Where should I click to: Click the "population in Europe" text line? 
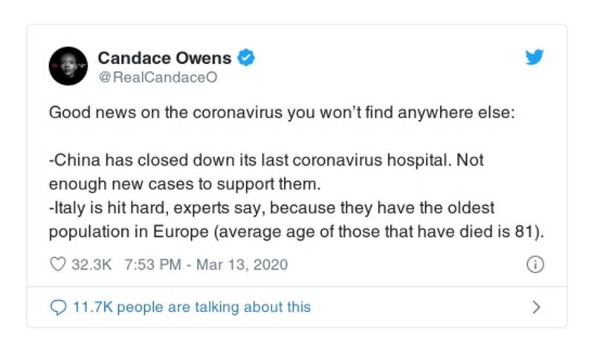pos(127,231)
